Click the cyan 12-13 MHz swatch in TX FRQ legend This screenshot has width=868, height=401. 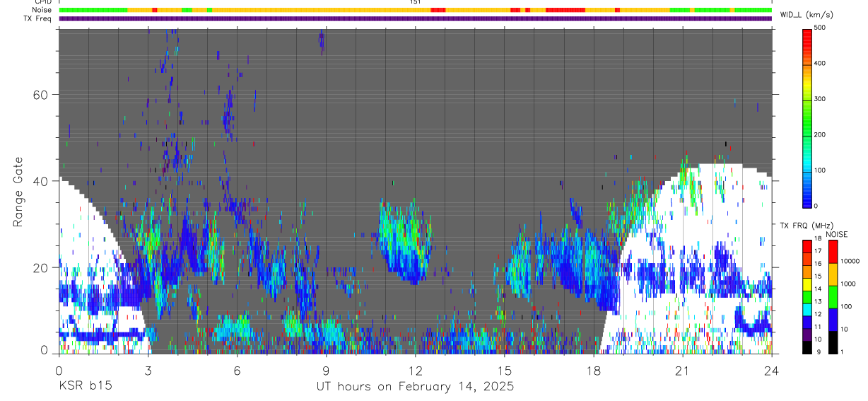[807, 308]
